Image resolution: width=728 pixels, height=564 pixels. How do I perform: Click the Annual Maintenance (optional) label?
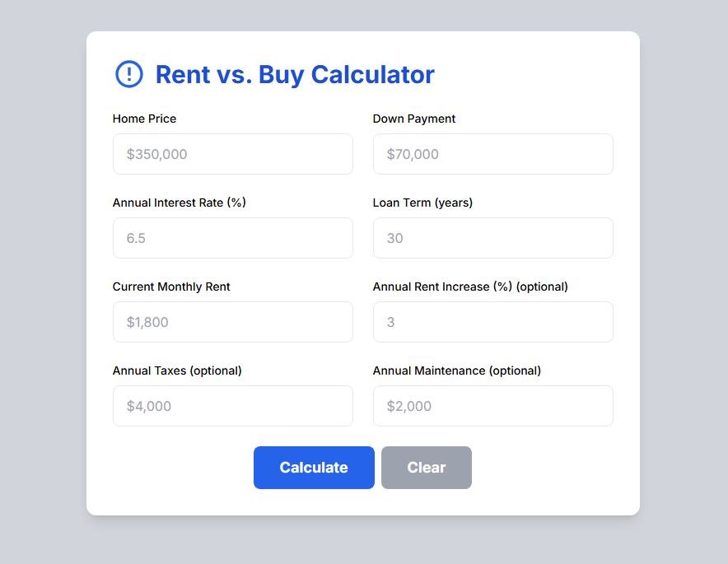point(457,371)
